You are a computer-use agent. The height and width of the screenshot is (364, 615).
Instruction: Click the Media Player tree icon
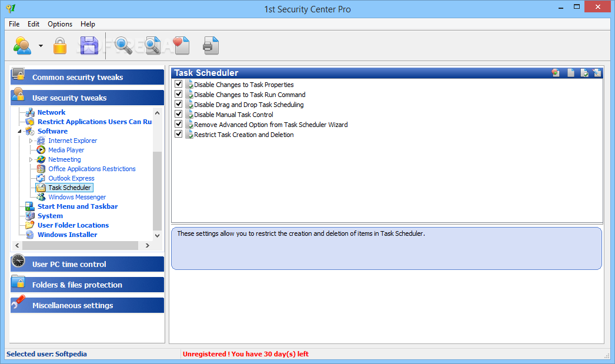(41, 150)
